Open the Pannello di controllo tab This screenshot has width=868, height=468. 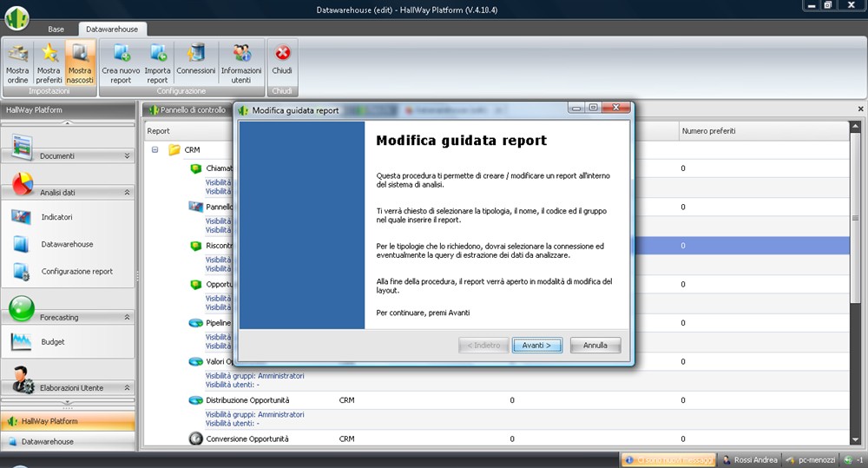tap(187, 110)
